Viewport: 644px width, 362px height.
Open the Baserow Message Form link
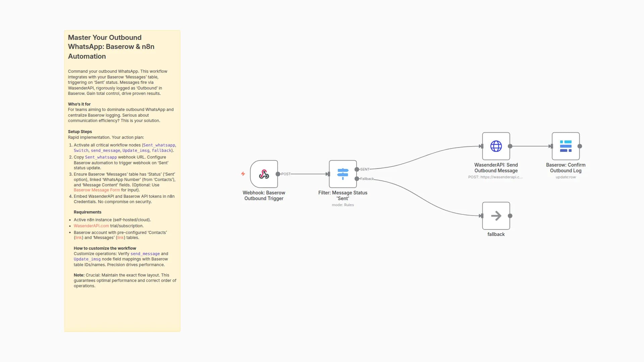pos(97,190)
